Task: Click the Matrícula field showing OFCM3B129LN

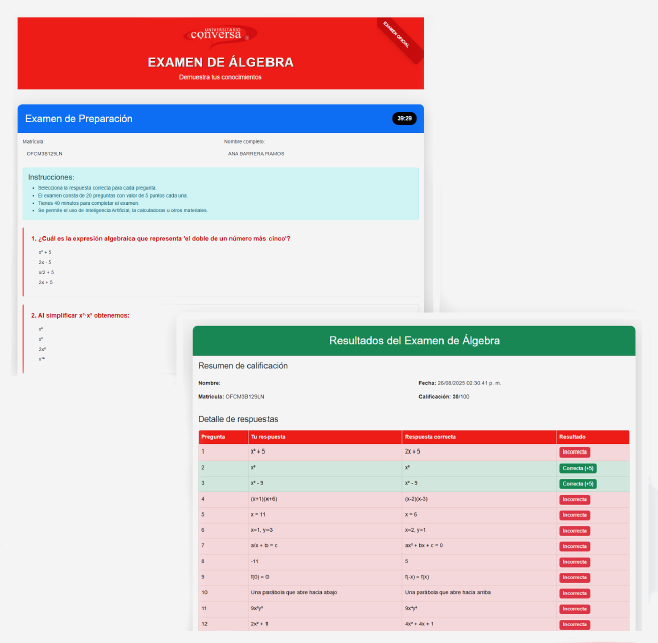Action: point(44,154)
